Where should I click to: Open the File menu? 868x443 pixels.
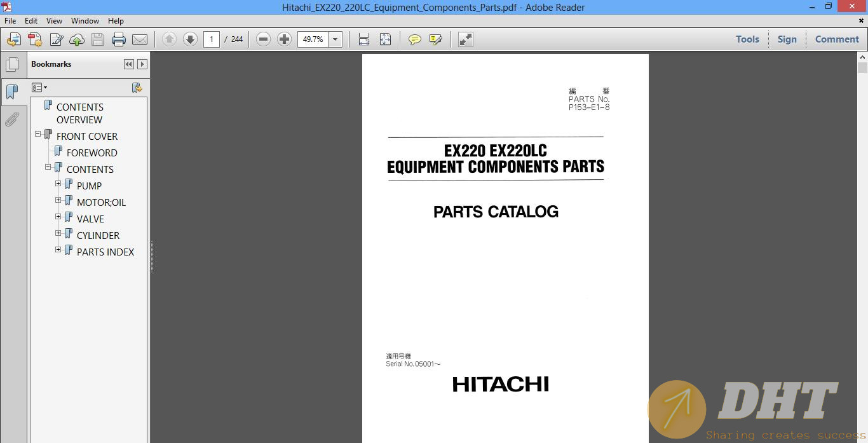pyautogui.click(x=10, y=21)
